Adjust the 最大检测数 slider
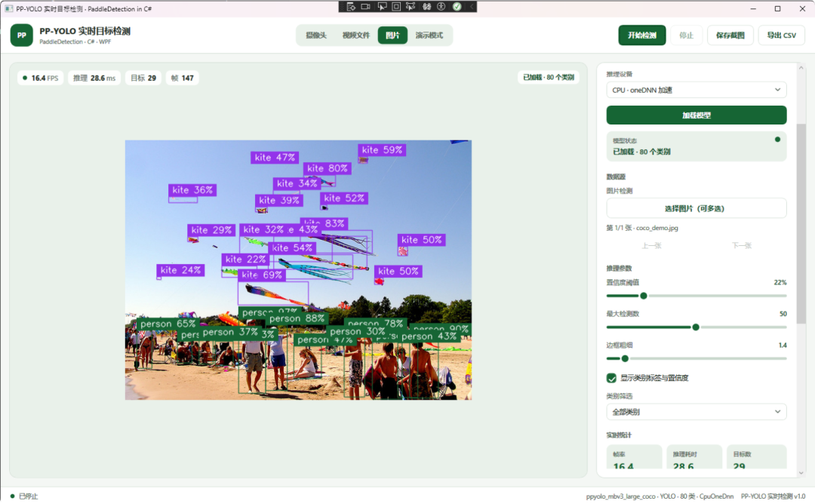 (697, 327)
